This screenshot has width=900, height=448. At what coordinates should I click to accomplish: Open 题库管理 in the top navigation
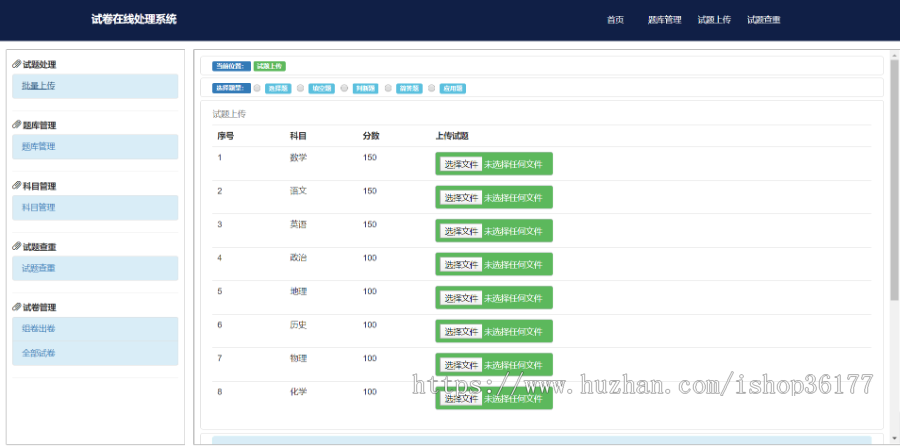[x=665, y=20]
